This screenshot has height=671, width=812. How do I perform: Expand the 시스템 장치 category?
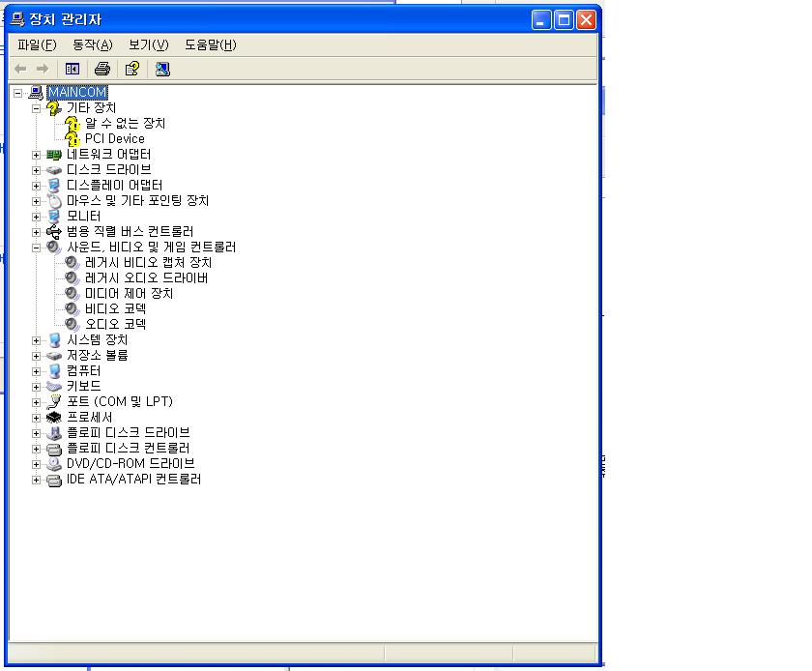click(36, 340)
